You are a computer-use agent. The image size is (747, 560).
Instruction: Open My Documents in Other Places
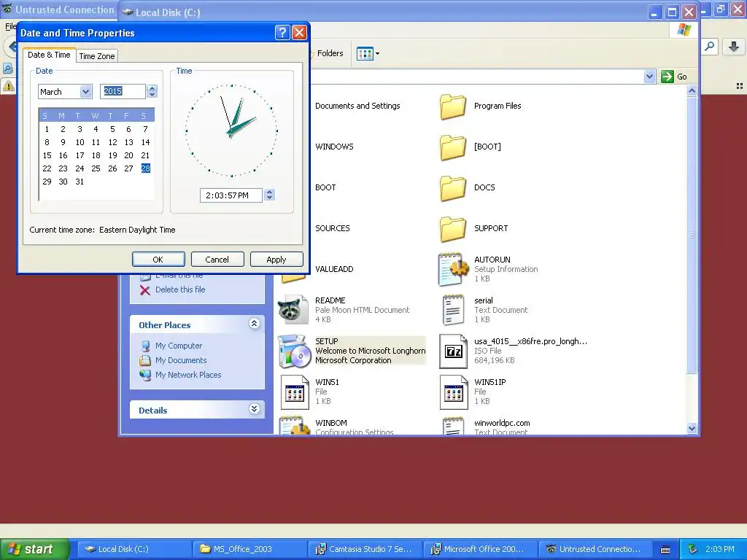[181, 360]
